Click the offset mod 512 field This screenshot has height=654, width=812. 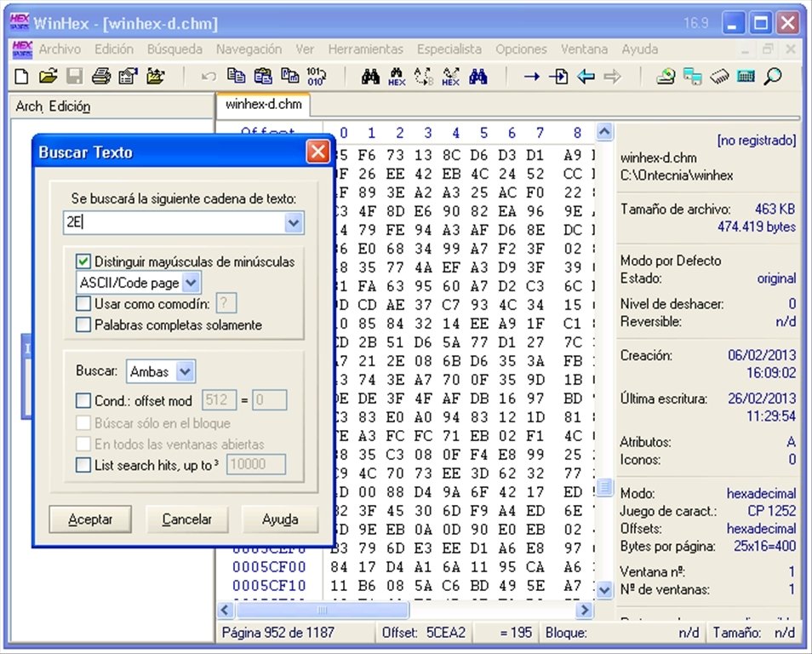pos(219,400)
